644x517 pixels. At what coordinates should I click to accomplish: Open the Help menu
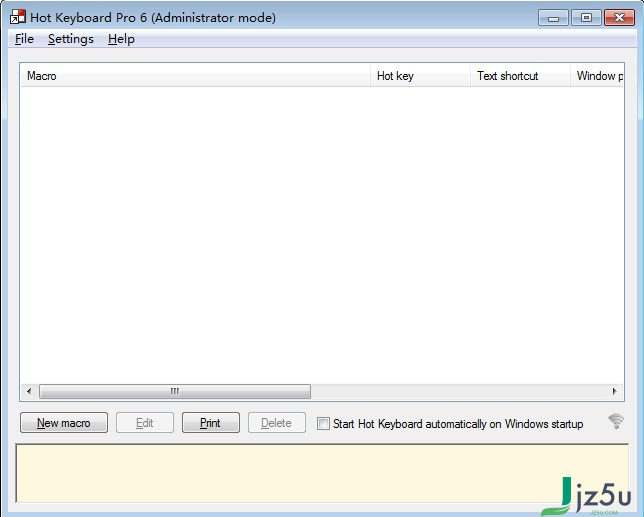[x=121, y=39]
